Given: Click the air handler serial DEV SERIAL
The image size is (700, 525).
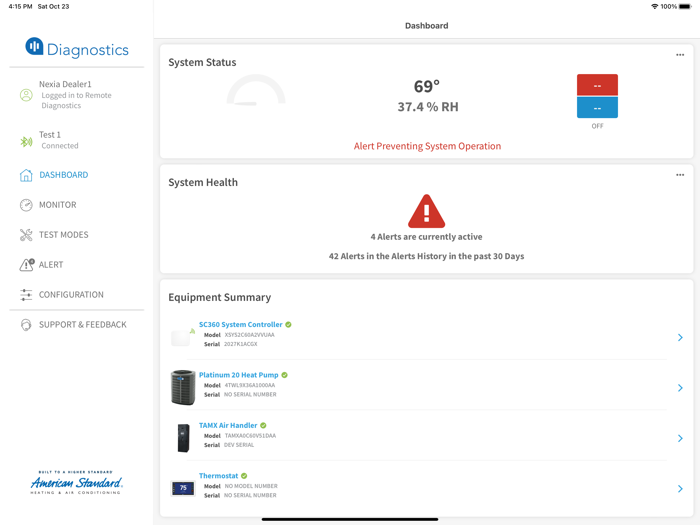Looking at the screenshot, I should pyautogui.click(x=239, y=445).
